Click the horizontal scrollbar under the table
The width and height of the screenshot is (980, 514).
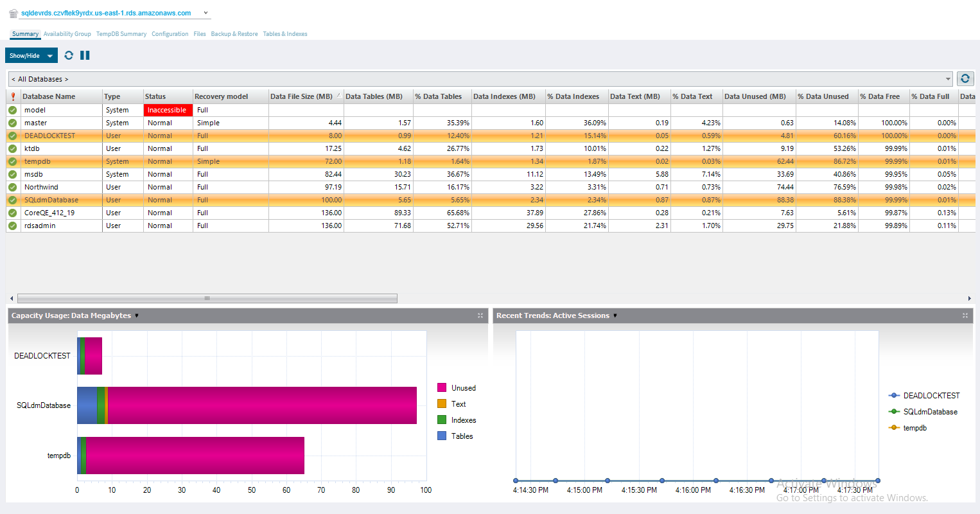207,298
